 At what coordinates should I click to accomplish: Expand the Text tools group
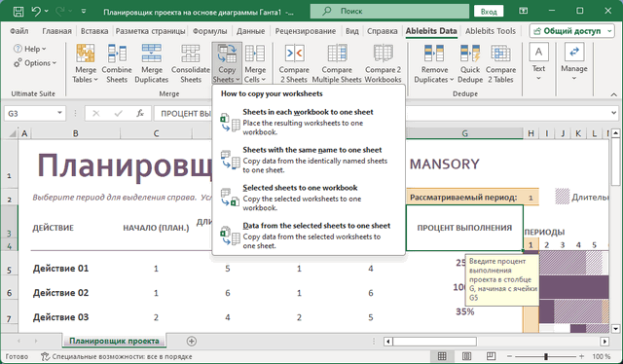point(538,62)
